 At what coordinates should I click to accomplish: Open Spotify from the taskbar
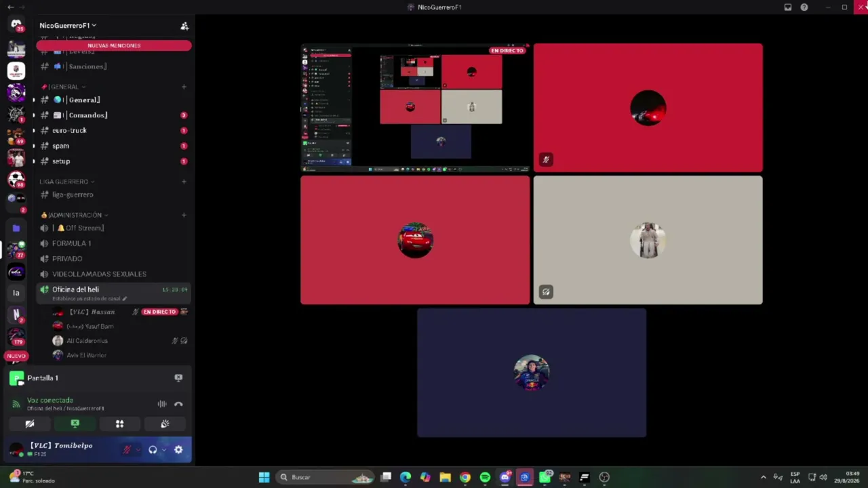tap(485, 477)
